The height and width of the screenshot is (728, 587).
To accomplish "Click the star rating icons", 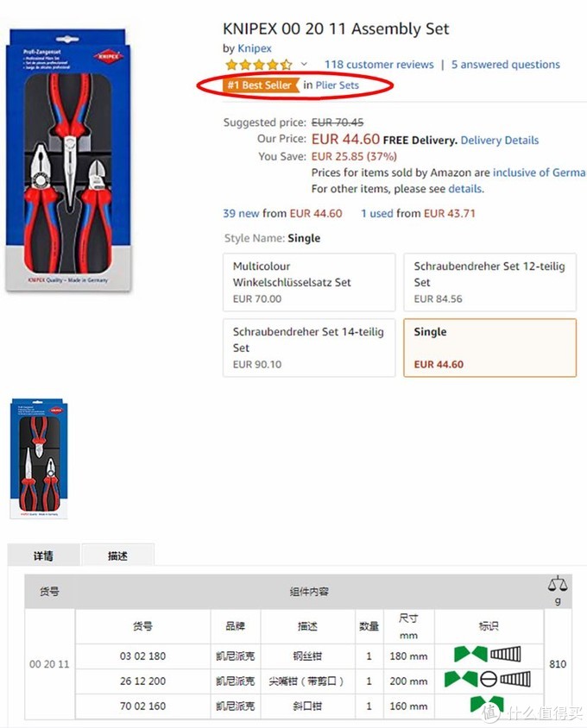I will point(258,65).
